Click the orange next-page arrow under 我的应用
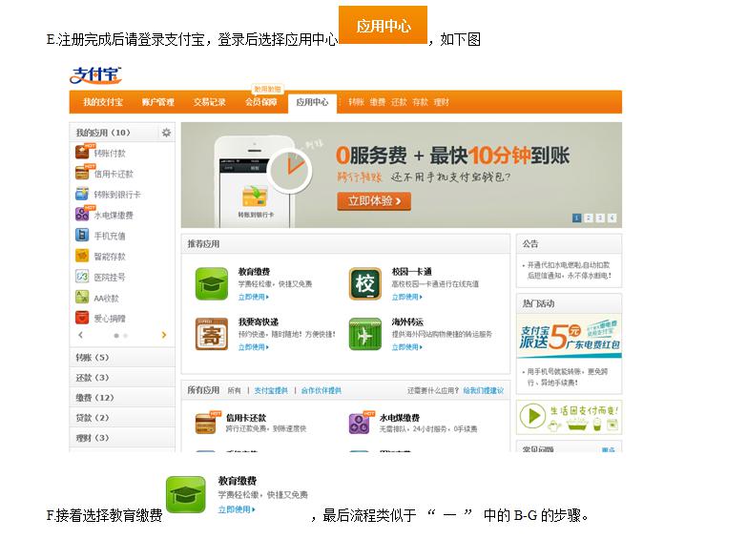This screenshot has height=560, width=747. point(164,336)
